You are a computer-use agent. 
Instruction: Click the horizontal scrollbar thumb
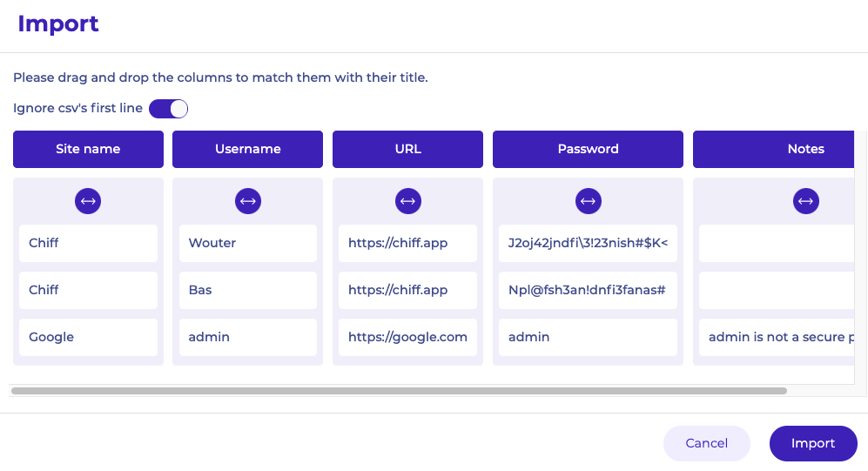click(x=399, y=391)
